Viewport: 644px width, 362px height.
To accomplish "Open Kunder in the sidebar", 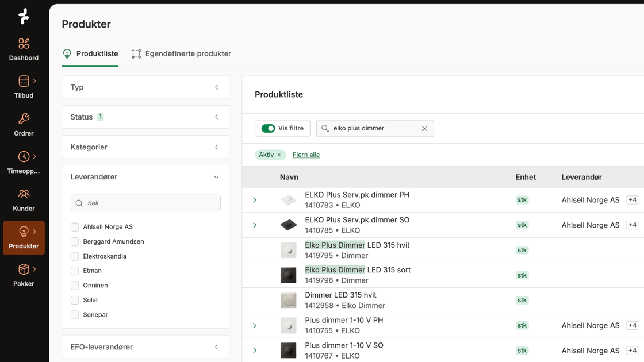I will point(24,201).
